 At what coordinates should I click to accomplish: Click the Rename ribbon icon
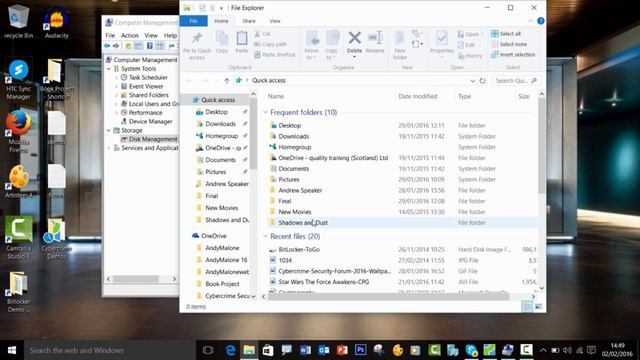[375, 42]
